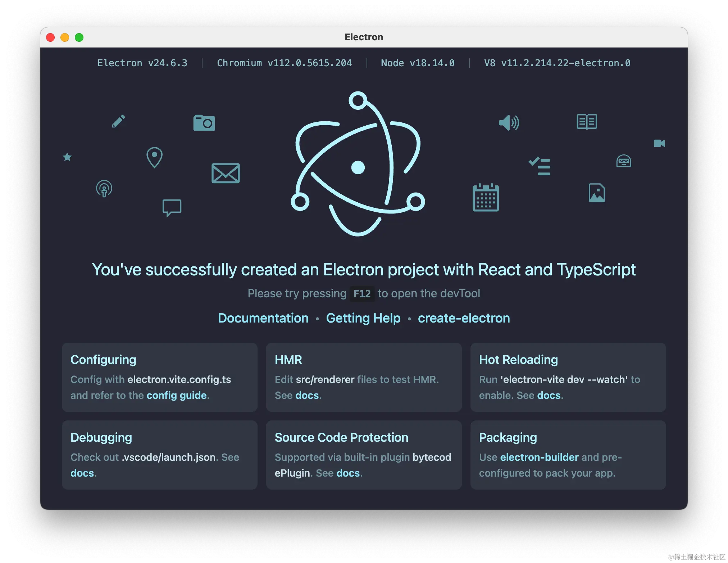Click the speech bubble chat icon
The image size is (728, 563).
(172, 208)
